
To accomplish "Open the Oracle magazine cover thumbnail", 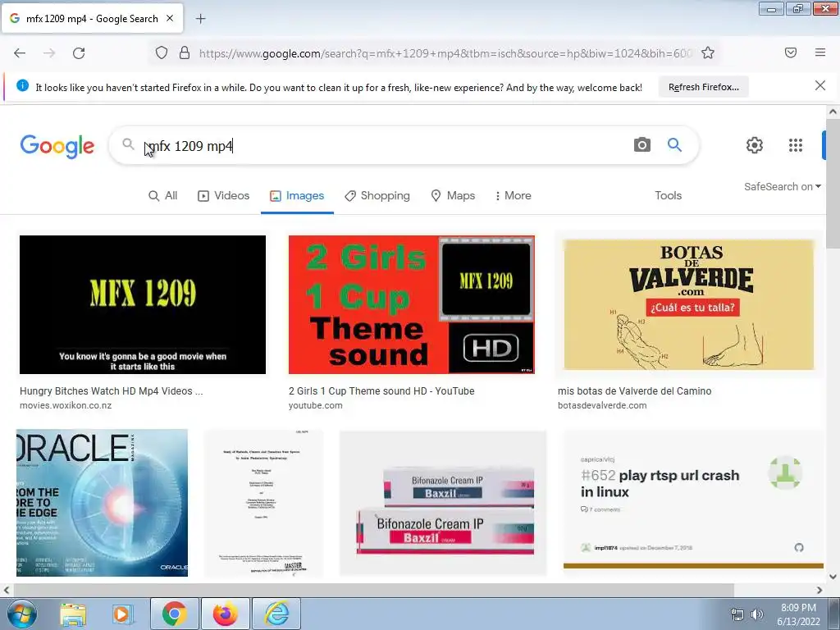I will coord(102,503).
